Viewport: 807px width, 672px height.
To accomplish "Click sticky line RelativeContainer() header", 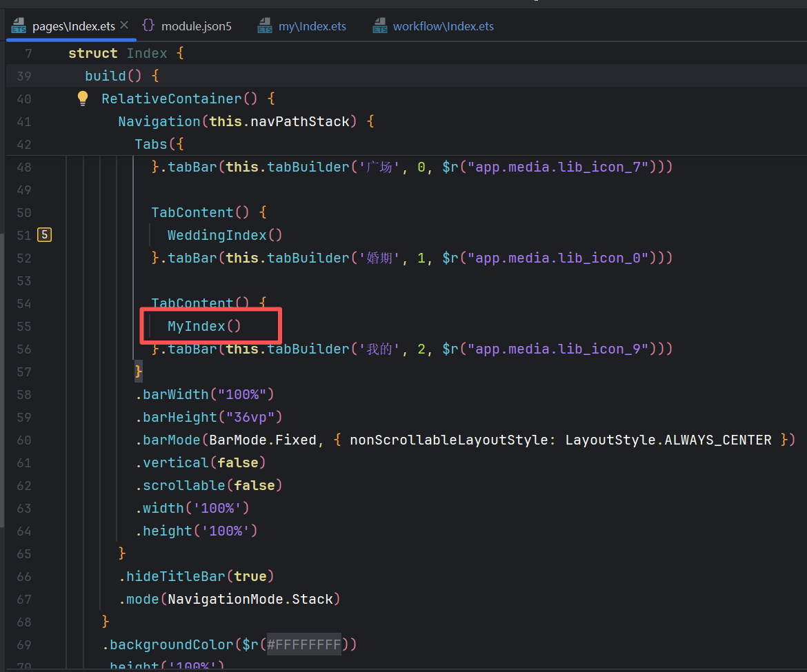I will tap(179, 99).
